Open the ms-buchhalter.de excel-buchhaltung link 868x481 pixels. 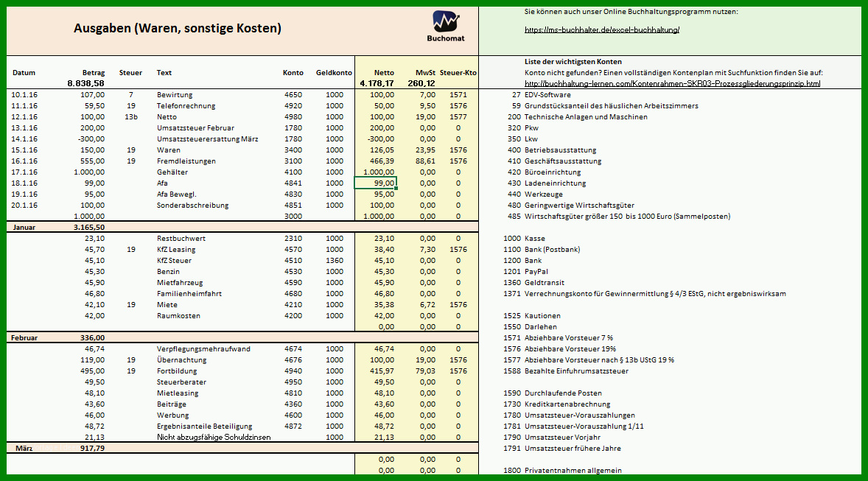coord(602,30)
